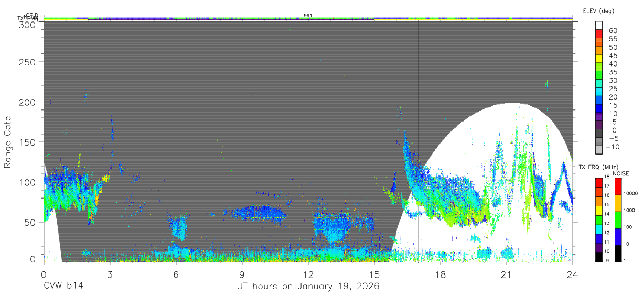
Task: Select the 60 label on the ELEV scale
Action: pos(613,31)
